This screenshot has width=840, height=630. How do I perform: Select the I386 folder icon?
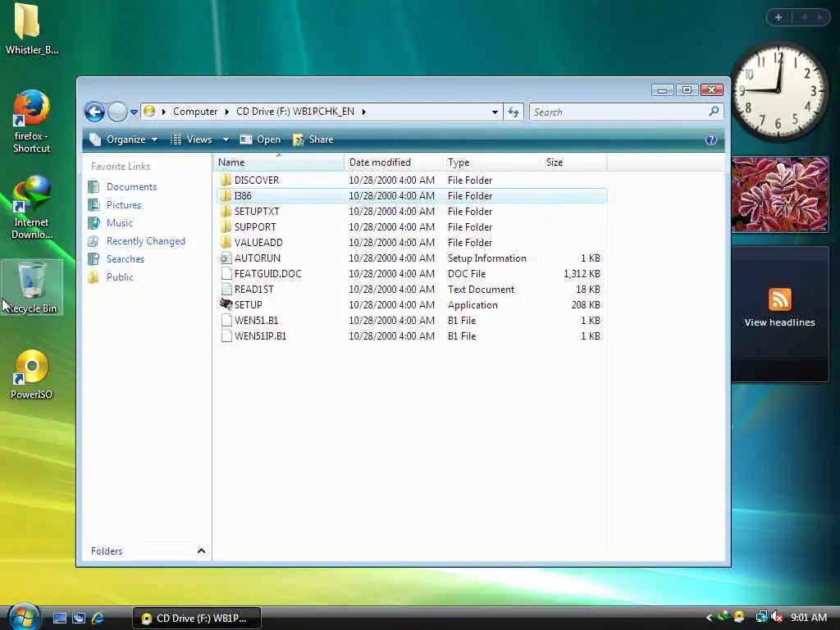click(x=226, y=195)
